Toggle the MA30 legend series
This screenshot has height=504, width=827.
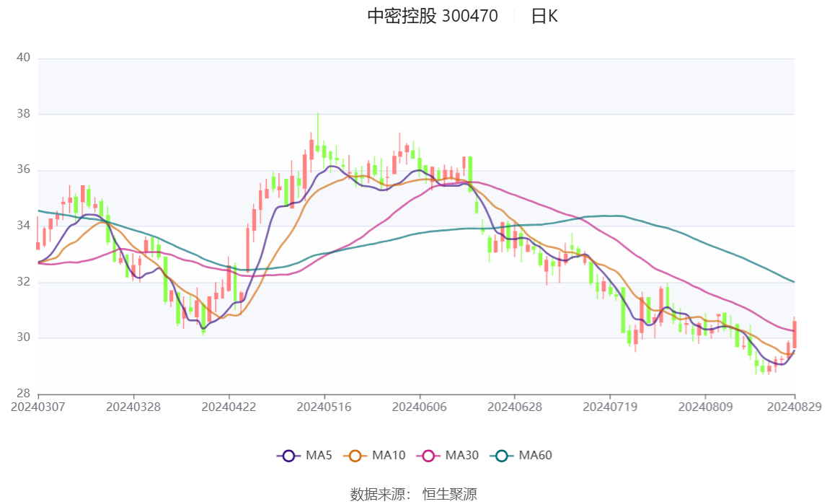pyautogui.click(x=448, y=456)
